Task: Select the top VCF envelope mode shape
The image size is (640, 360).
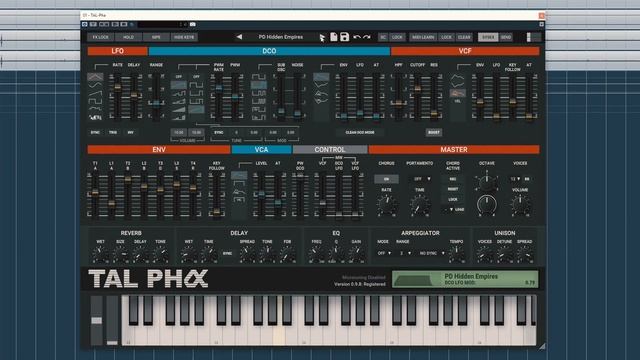Action: click(x=458, y=77)
